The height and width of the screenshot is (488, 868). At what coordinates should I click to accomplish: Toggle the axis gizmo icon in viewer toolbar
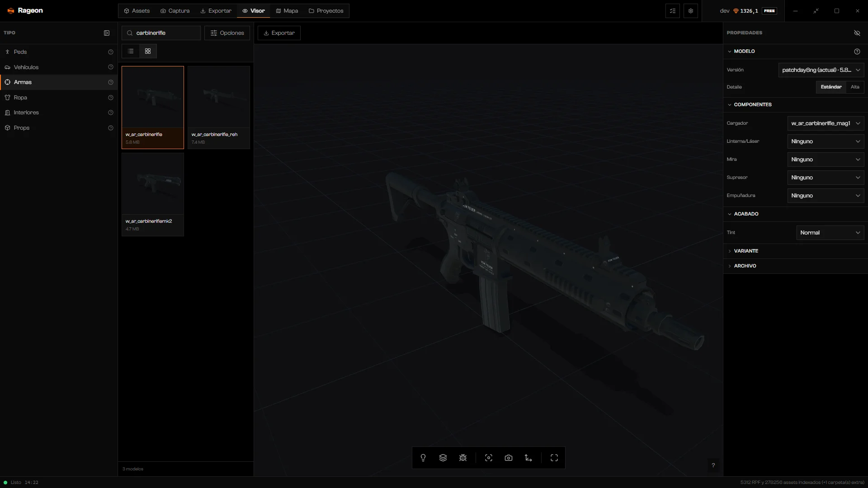(x=528, y=458)
